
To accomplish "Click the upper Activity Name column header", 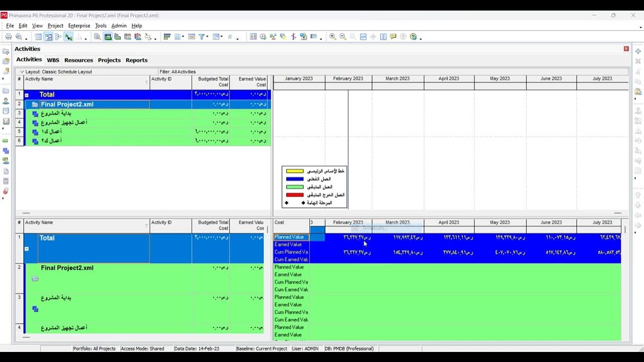I will (x=87, y=82).
